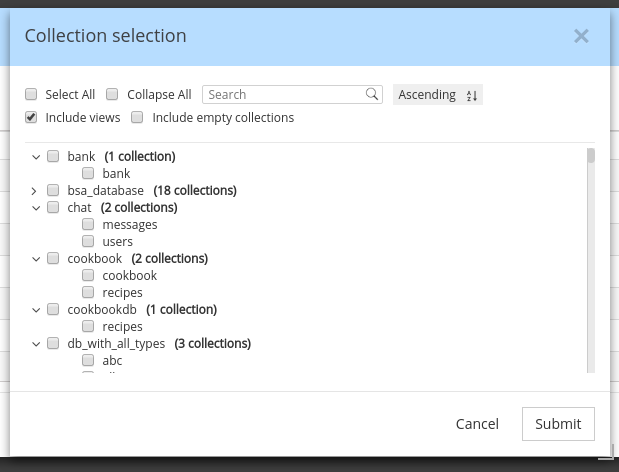Select the messages collection checkbox

pyautogui.click(x=88, y=224)
